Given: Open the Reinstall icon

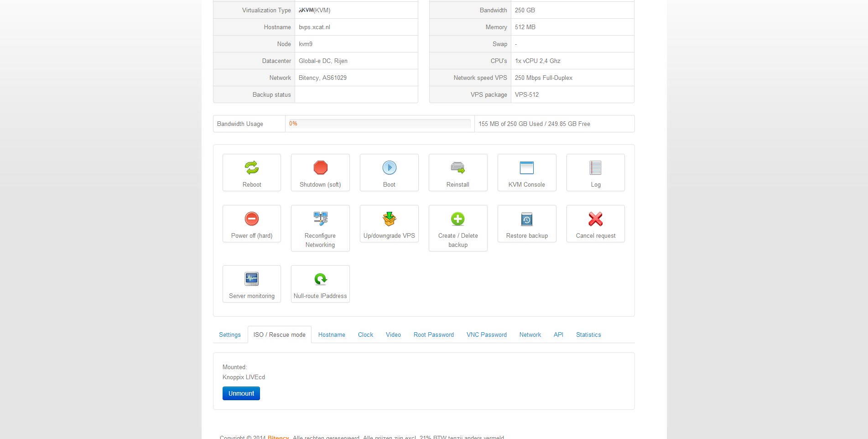Looking at the screenshot, I should click(x=457, y=168).
